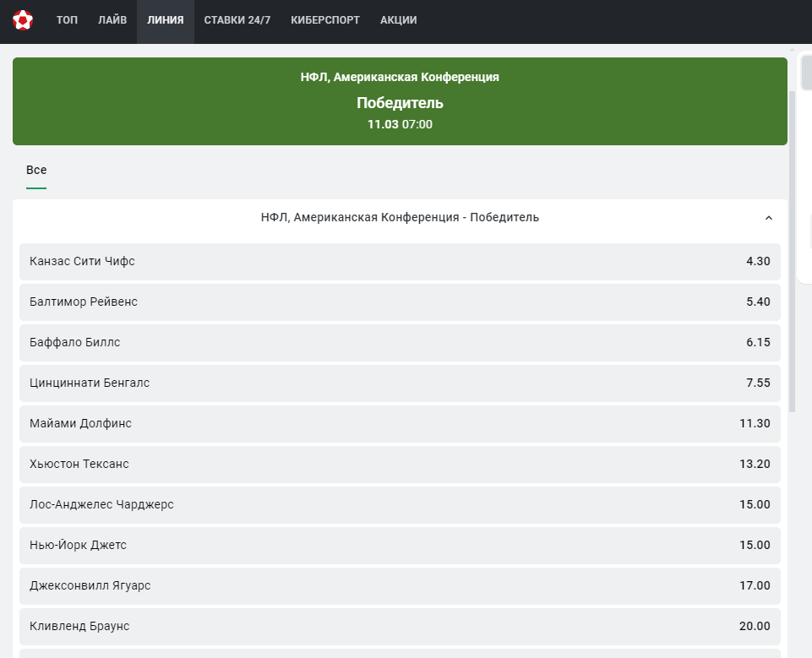Open the ТОП menu section

(x=67, y=20)
